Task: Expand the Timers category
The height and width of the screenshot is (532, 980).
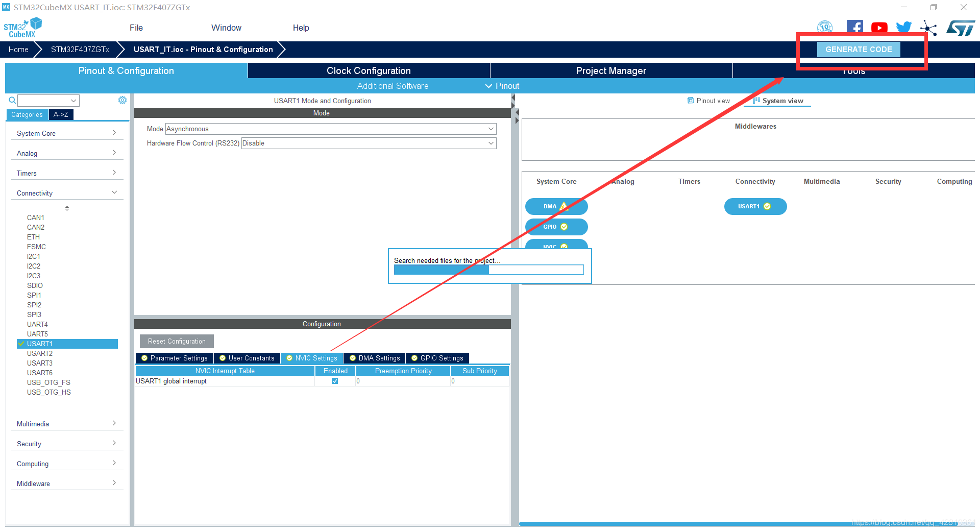Action: (x=66, y=173)
